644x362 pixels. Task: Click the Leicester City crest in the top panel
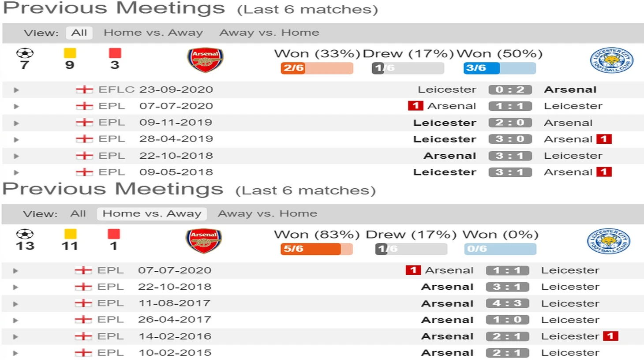(x=611, y=60)
